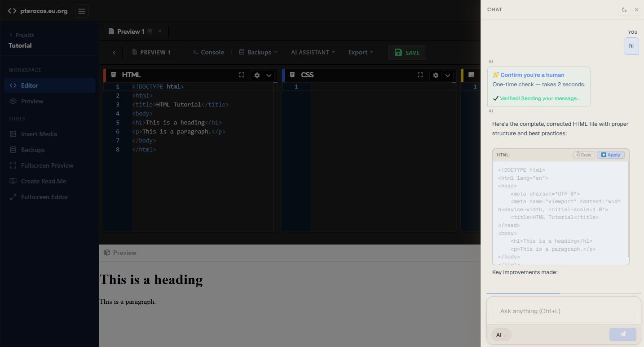The image size is (644, 347).
Task: Click the code block vertical scrollbar
Action: (628, 209)
